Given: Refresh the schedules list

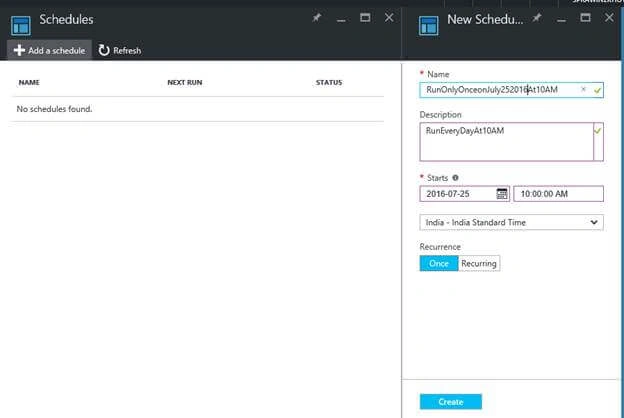Looking at the screenshot, I should 120,50.
